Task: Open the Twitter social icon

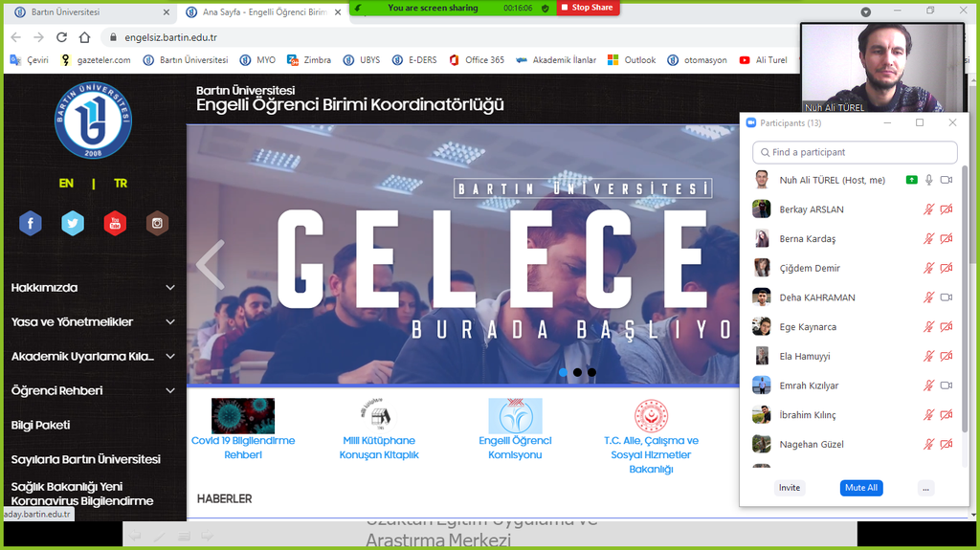Action: (x=73, y=224)
